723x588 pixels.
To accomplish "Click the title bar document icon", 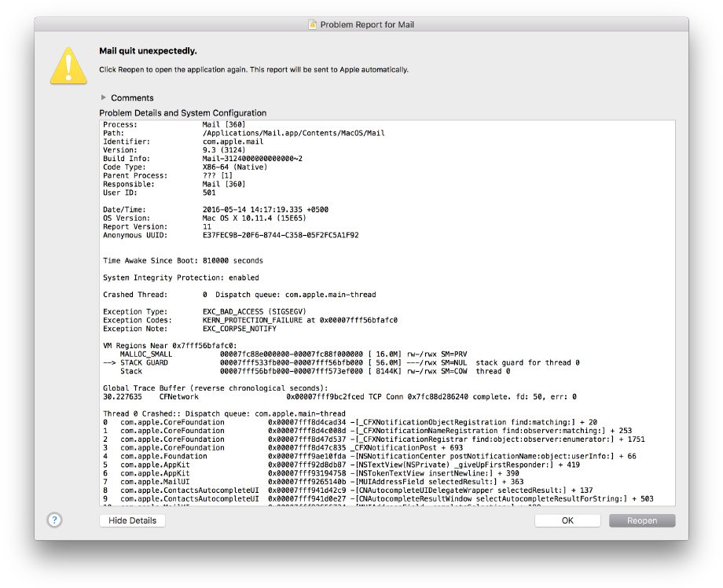I will pyautogui.click(x=313, y=24).
